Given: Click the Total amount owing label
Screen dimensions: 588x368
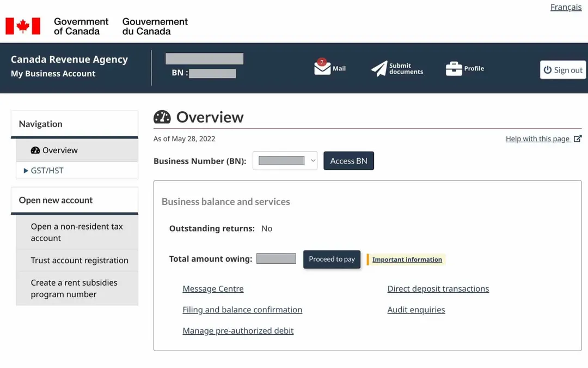Looking at the screenshot, I should coord(211,259).
